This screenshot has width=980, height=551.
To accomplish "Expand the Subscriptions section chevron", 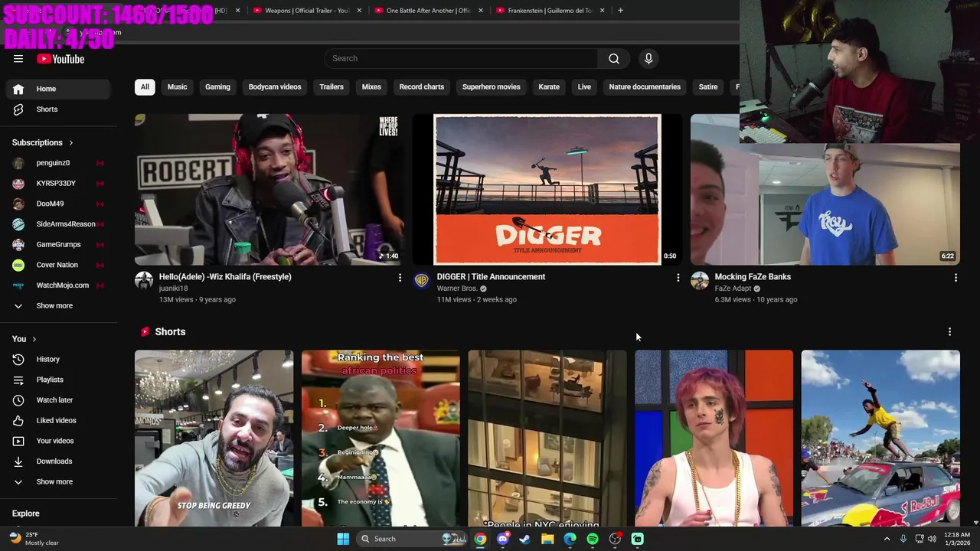I will point(71,142).
